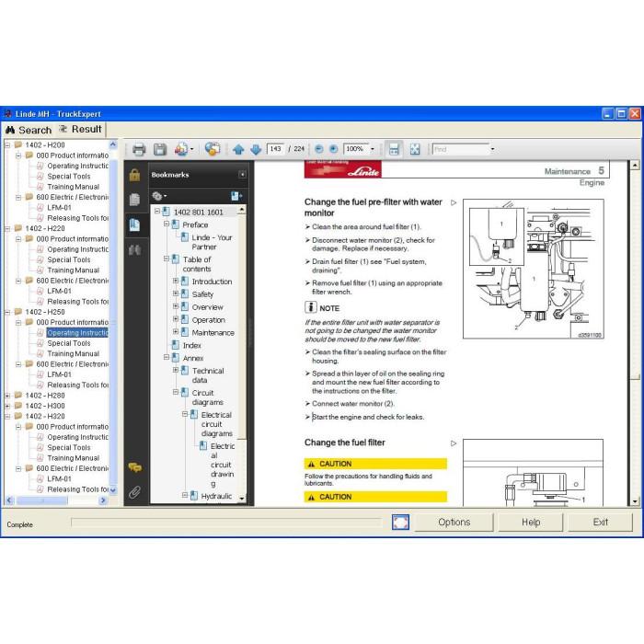Expand the Operation bookmark node

tap(176, 319)
